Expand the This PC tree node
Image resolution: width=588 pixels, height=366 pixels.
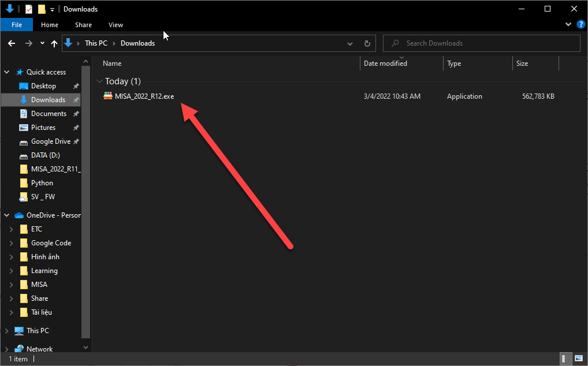pos(7,330)
